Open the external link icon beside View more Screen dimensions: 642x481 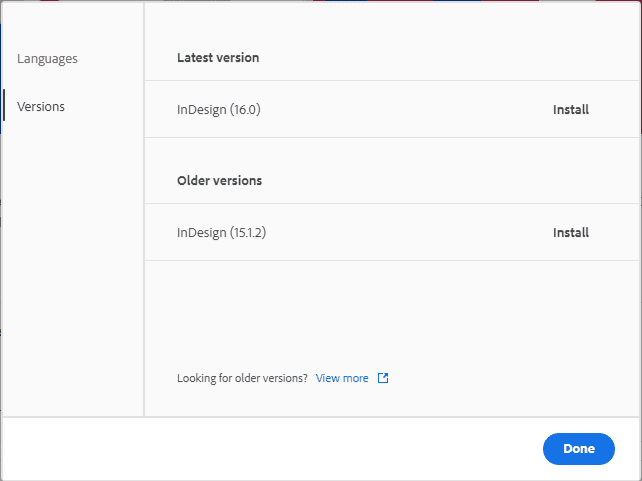(383, 378)
